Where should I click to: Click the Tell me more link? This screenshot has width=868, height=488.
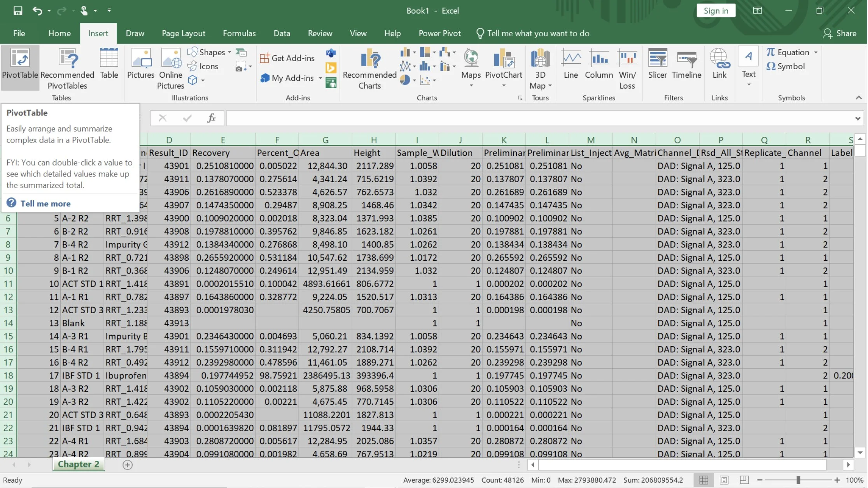click(x=45, y=204)
